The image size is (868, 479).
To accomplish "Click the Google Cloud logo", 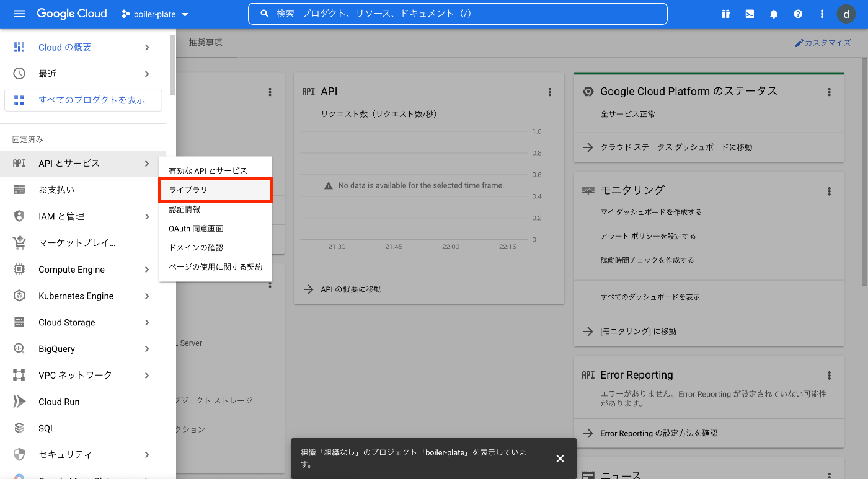I will pyautogui.click(x=71, y=13).
